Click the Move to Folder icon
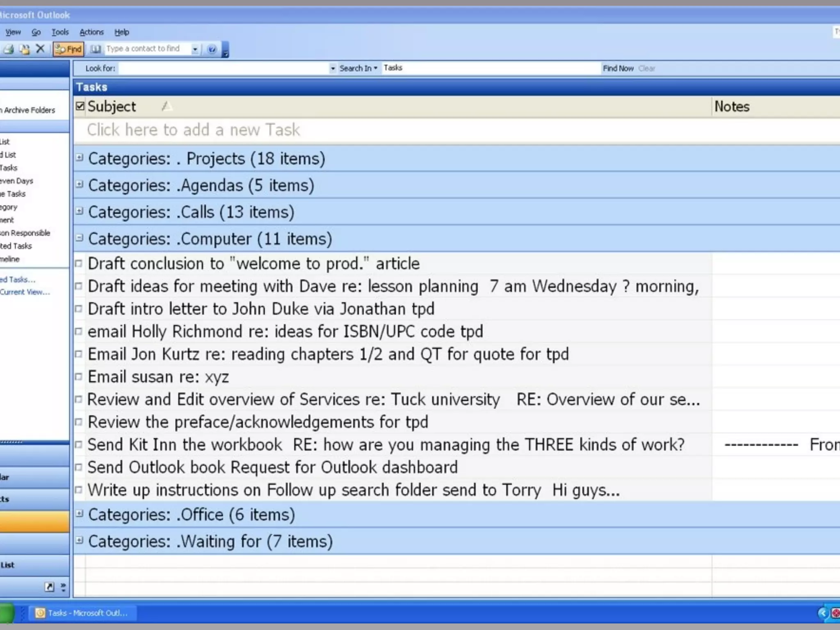Image resolution: width=840 pixels, height=630 pixels. click(x=25, y=49)
